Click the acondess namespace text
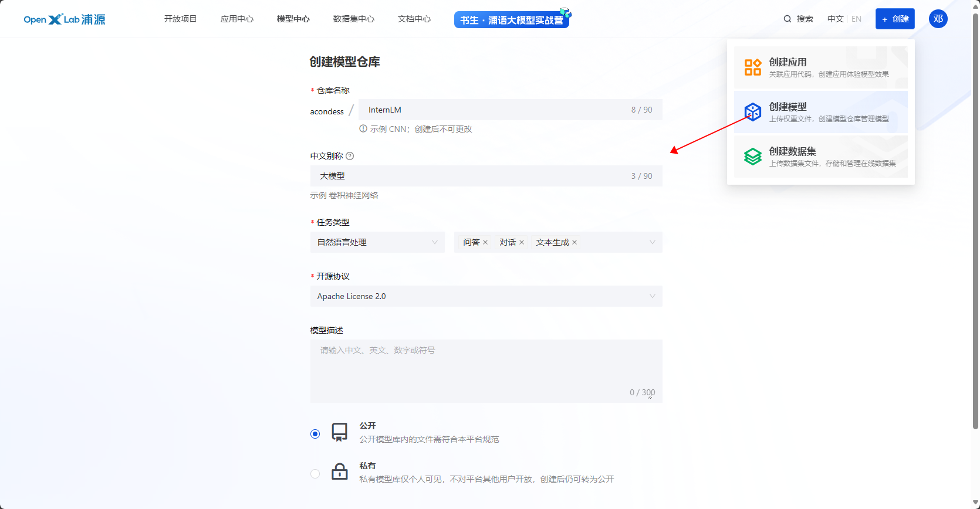 click(327, 111)
